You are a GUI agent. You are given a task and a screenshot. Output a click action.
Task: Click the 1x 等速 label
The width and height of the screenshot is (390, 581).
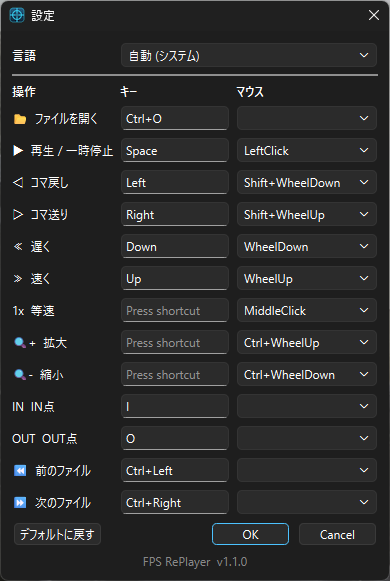33,311
